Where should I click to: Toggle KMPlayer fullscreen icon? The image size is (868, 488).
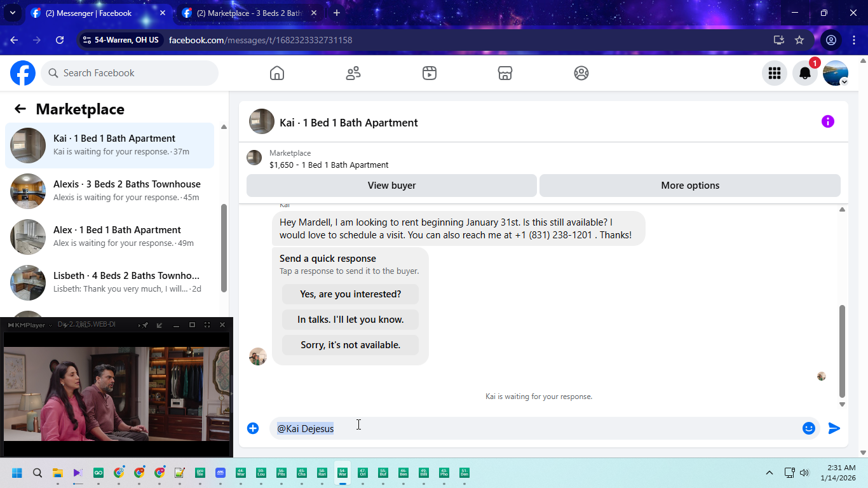tap(207, 325)
